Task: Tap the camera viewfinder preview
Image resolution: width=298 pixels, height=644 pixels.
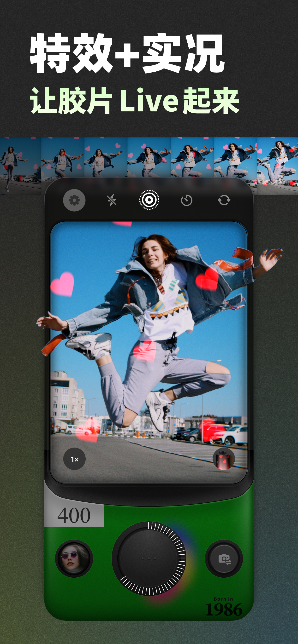Action: 149,352
